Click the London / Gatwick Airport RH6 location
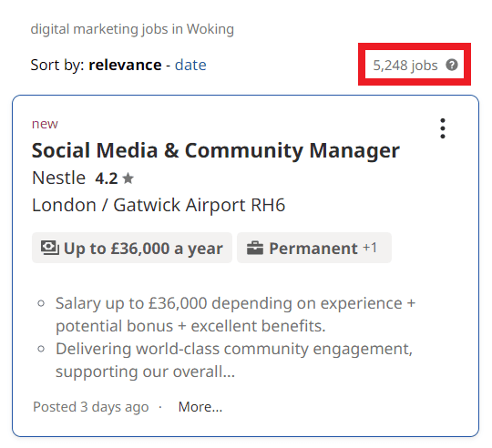Screen dimensions: 492x448 pos(159,206)
